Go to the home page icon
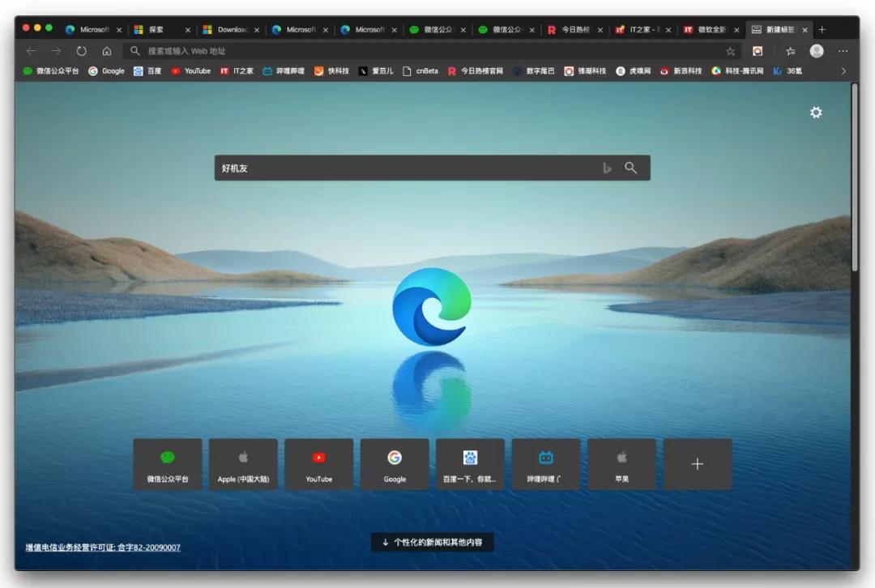Image resolution: width=875 pixels, height=588 pixels. (x=106, y=51)
